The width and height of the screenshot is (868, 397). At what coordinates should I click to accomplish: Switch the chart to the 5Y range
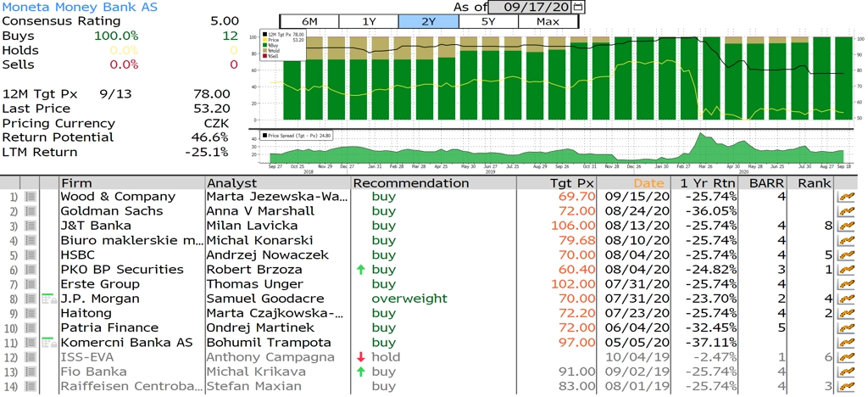coord(488,21)
